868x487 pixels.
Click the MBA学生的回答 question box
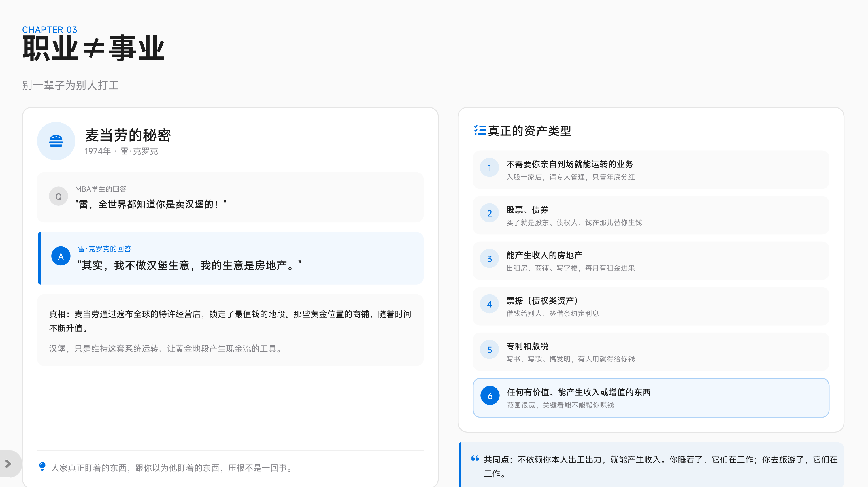pos(230,197)
